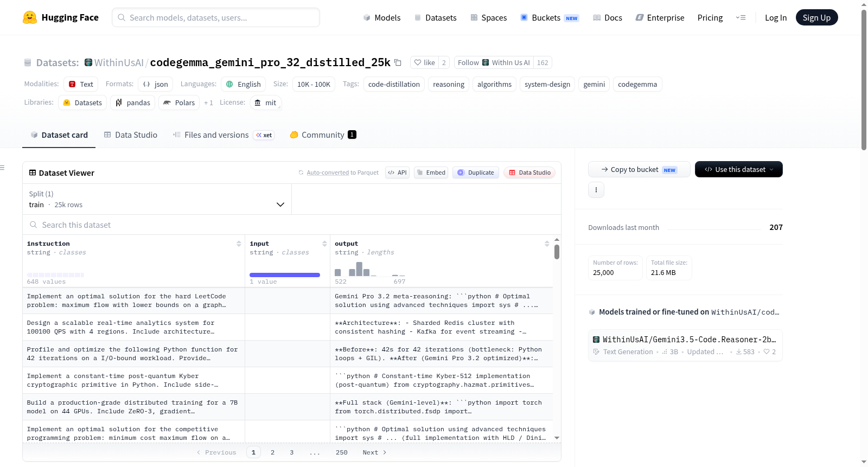Click the Sign Up button
This screenshot has width=868, height=467.
coord(817,18)
